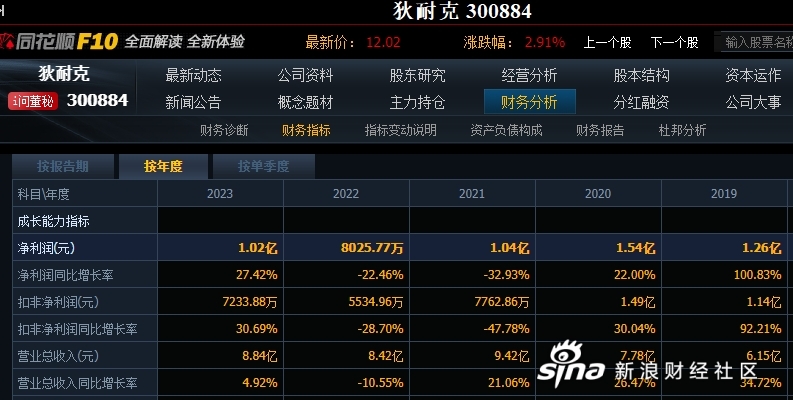This screenshot has width=793, height=400.
Task: Click 2021 net profit value 1.04亿
Action: 510,248
